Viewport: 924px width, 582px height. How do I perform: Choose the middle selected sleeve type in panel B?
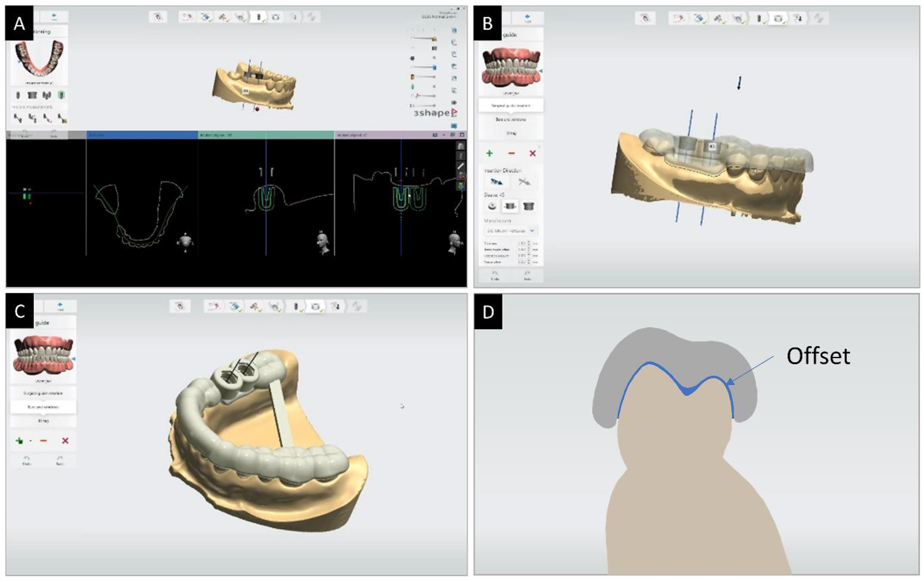pyautogui.click(x=510, y=206)
